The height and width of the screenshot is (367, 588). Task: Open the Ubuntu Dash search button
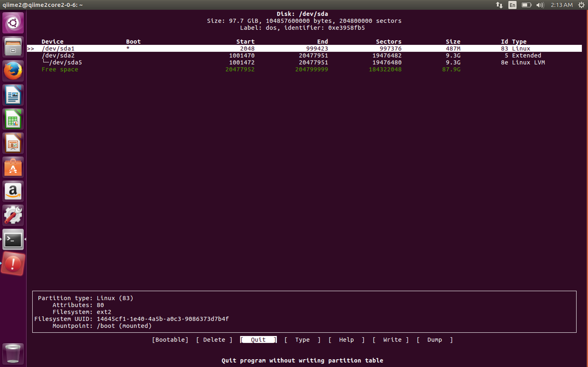click(13, 23)
